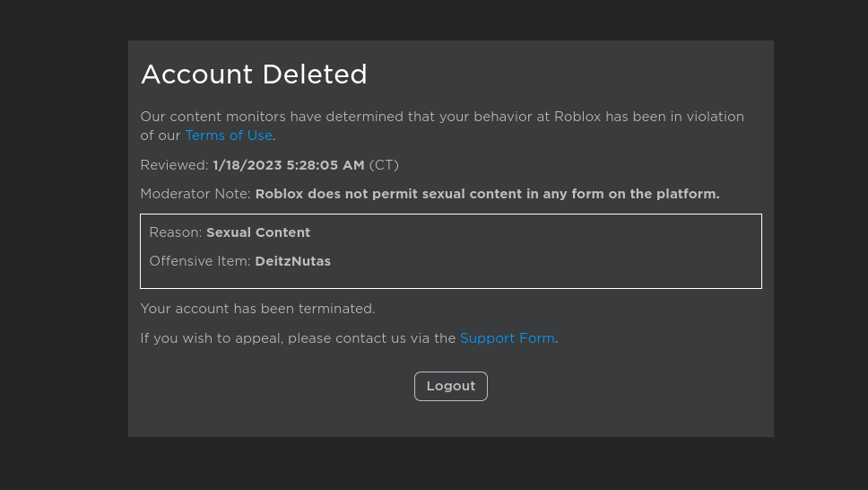
Task: Click the Account Deleted heading
Action: [254, 74]
